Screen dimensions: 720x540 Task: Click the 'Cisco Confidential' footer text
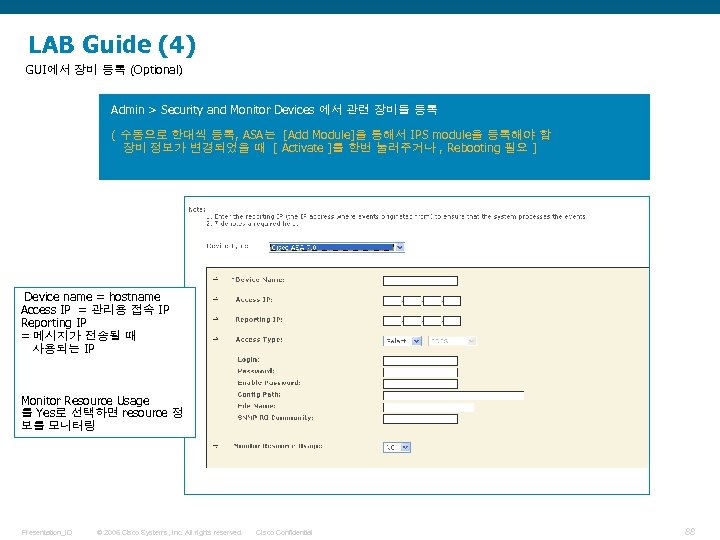click(284, 532)
